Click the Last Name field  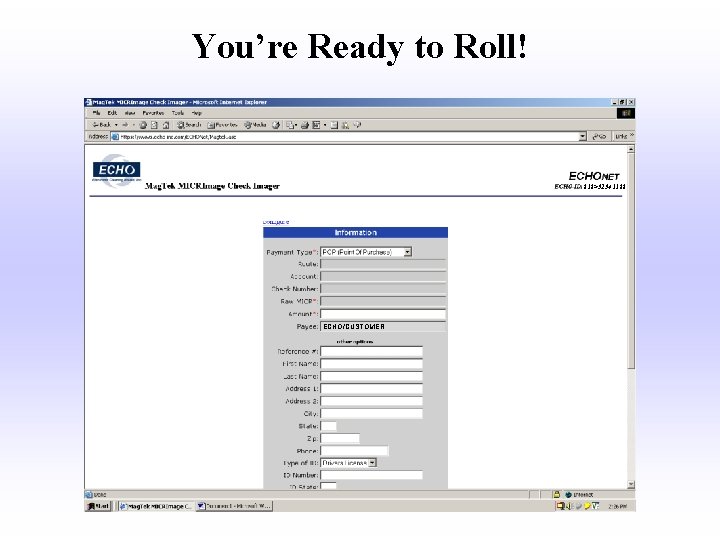tap(371, 376)
